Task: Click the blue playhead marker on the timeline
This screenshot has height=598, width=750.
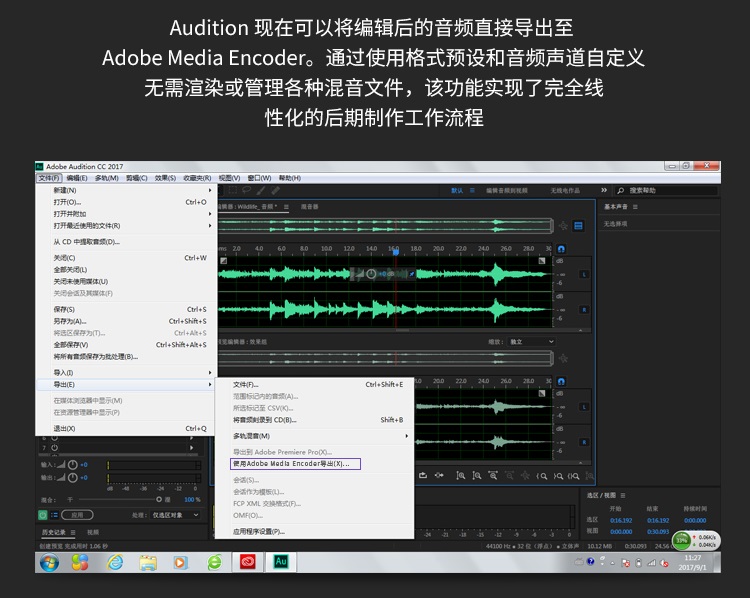Action: pyautogui.click(x=396, y=252)
